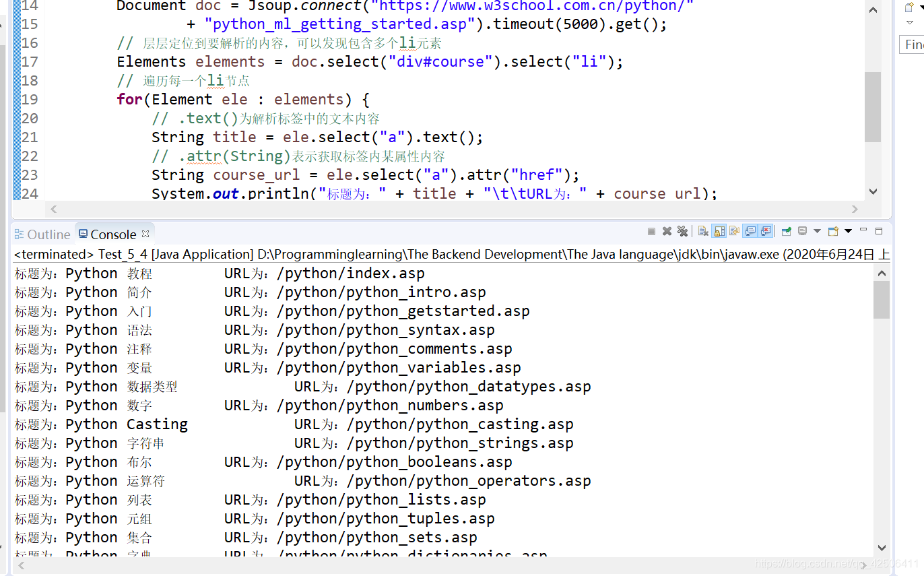Toggle Show Console When Standard Out Changes
The image size is (924, 576).
click(x=750, y=231)
